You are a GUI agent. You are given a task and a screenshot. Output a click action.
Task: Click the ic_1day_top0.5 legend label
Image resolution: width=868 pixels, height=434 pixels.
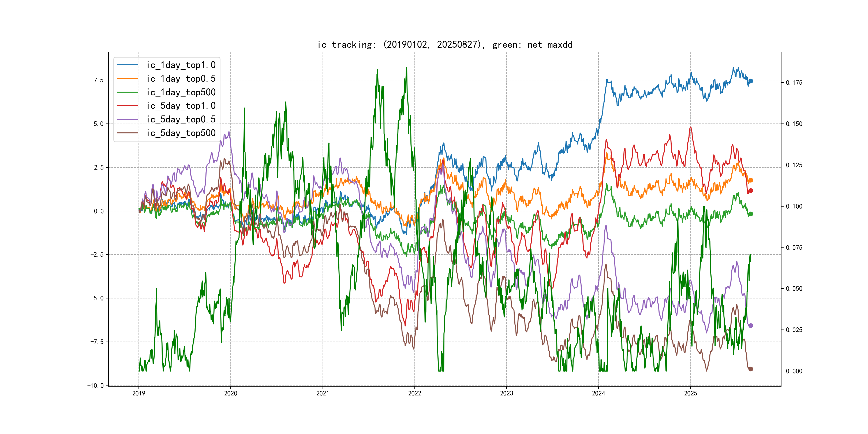pos(181,78)
